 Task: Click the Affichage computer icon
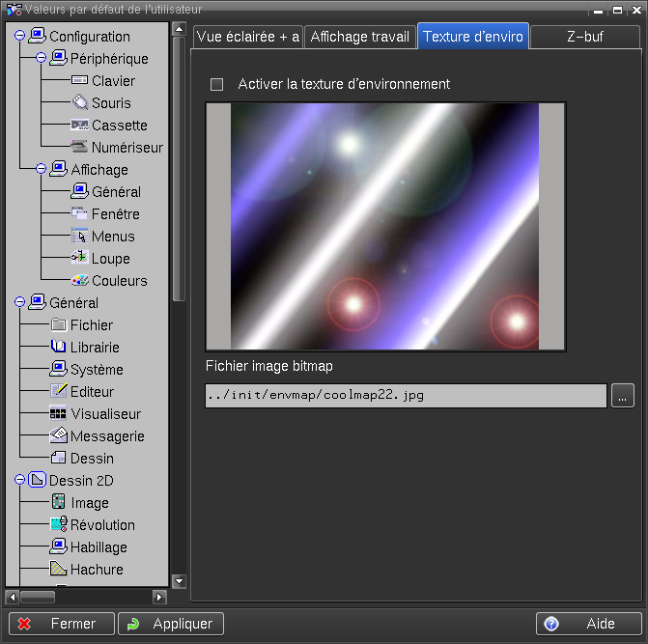coord(58,169)
